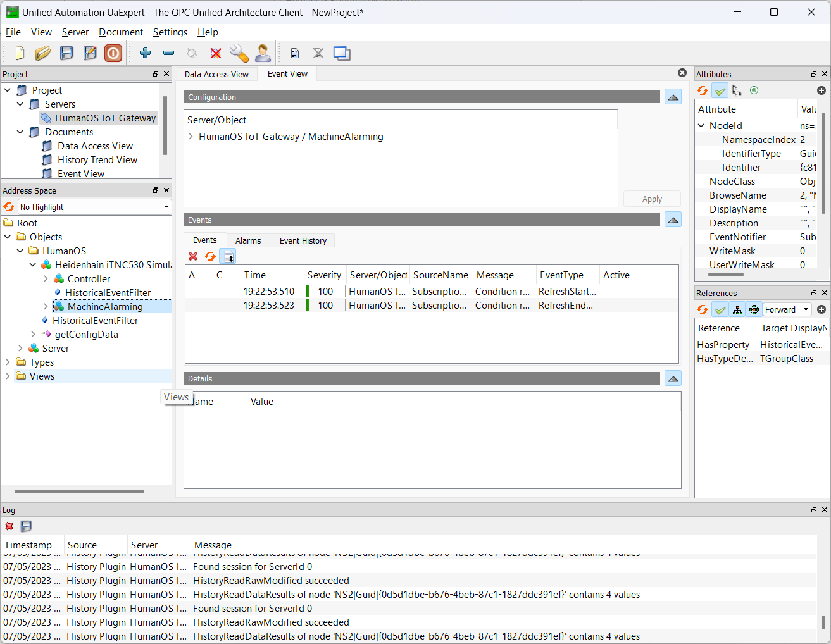Expand the getConfigData node

(x=33, y=335)
